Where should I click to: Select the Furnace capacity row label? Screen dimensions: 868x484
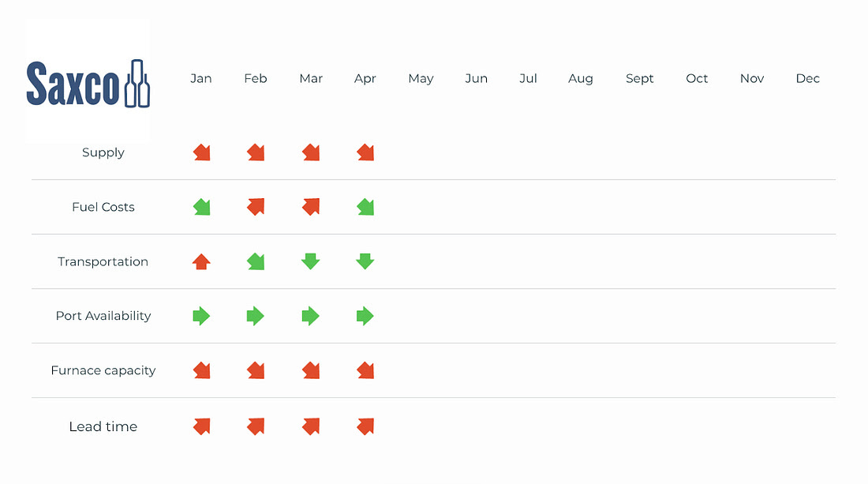pyautogui.click(x=103, y=370)
